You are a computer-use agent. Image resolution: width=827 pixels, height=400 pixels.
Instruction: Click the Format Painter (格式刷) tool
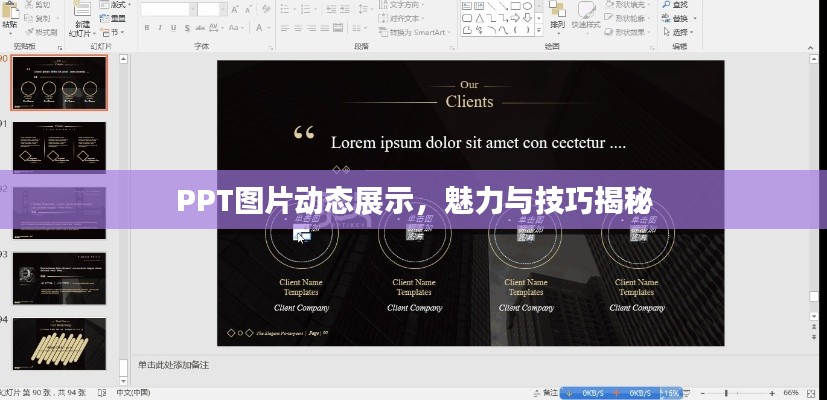point(40,33)
